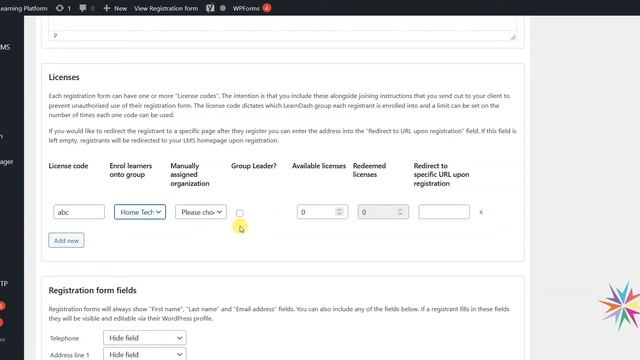
Task: Open the Telephone Hide field dropdown
Action: 145,338
